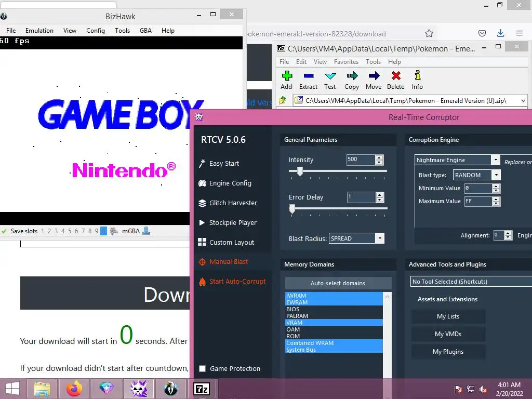Open BizHawk File menu
The image size is (532, 399).
(11, 31)
